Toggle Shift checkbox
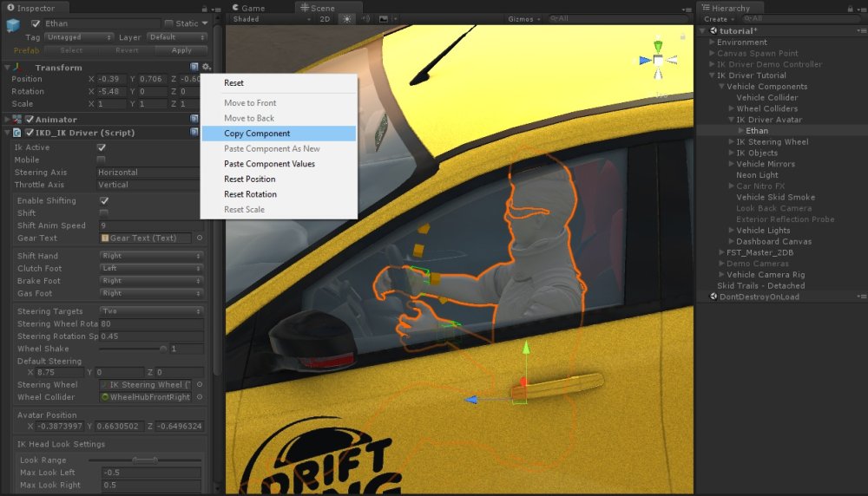The image size is (868, 496). point(104,213)
